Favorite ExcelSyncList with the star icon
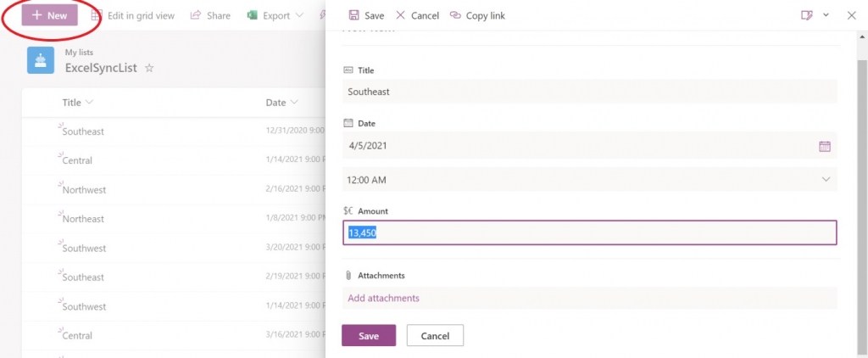Viewport: 868px width, 358px height. [149, 68]
